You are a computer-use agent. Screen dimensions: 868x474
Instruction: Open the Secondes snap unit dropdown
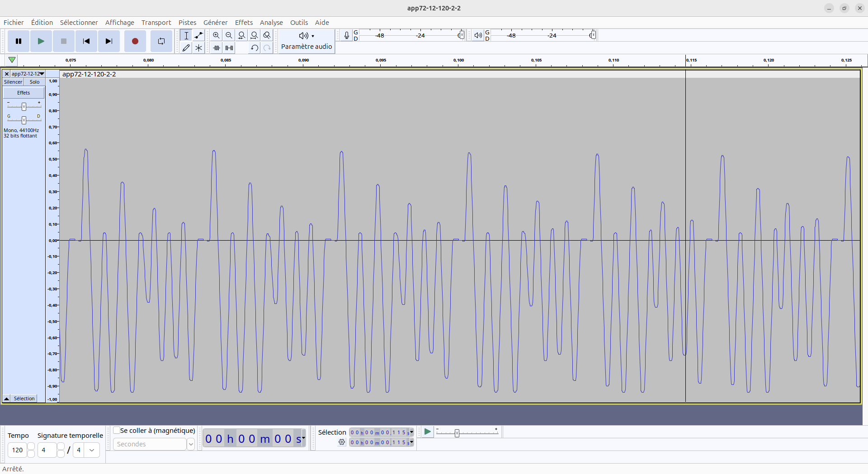point(190,444)
